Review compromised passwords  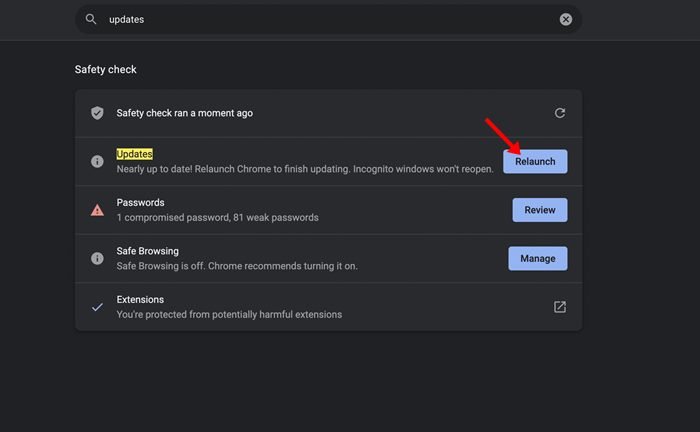click(x=539, y=210)
